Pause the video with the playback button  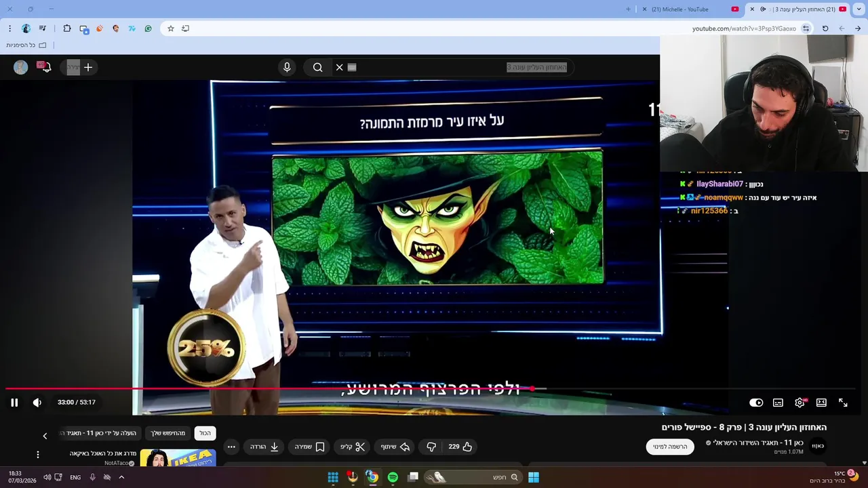14,403
